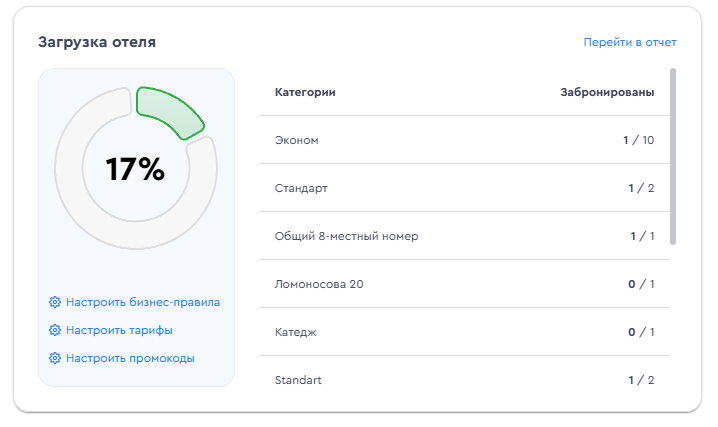Click the Категории column header
718x427 pixels.
tap(305, 92)
